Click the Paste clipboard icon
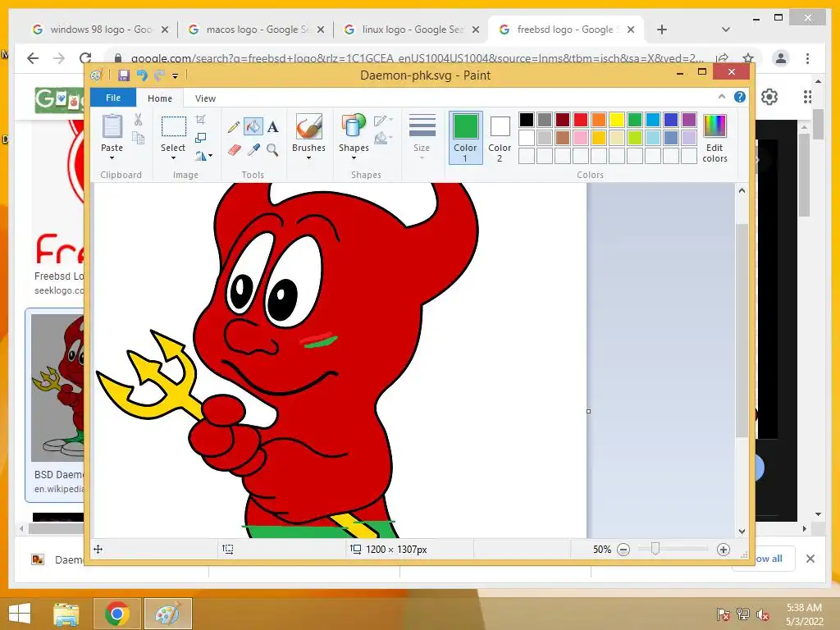The image size is (840, 630). tap(112, 126)
